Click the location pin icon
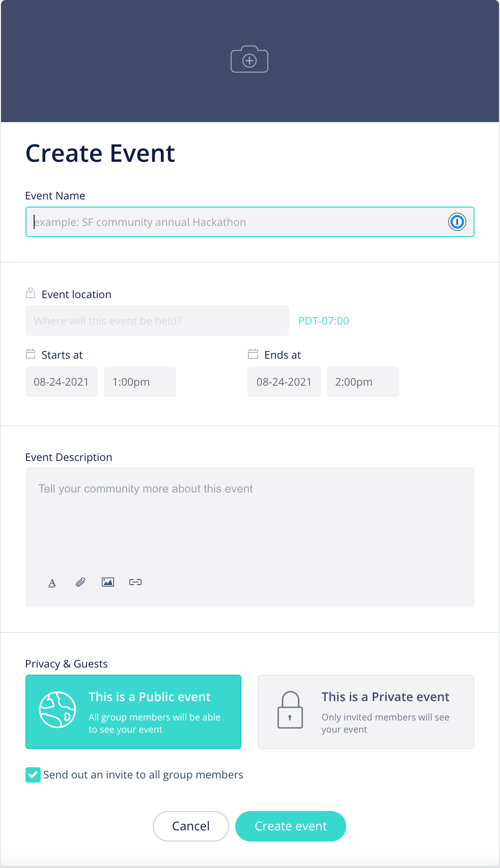 [31, 293]
